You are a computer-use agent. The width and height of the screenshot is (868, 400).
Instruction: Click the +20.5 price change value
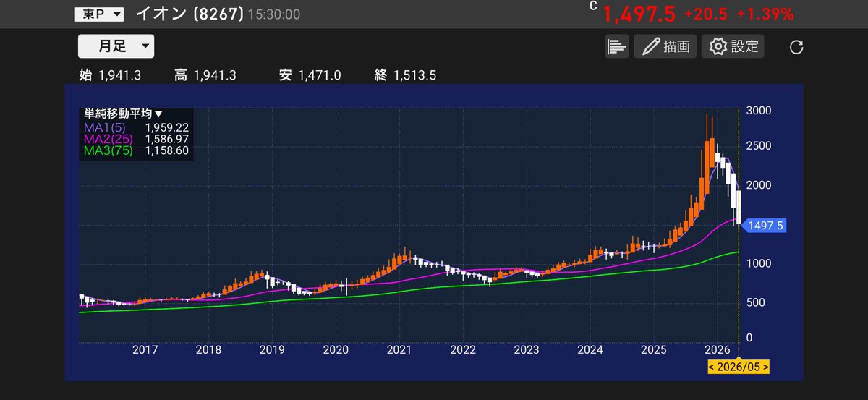705,14
